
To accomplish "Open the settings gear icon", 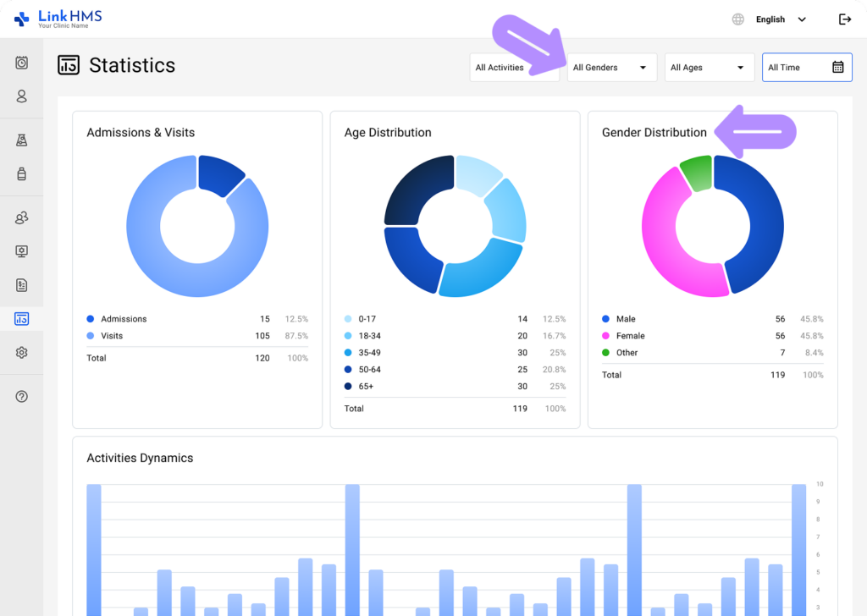I will point(20,352).
